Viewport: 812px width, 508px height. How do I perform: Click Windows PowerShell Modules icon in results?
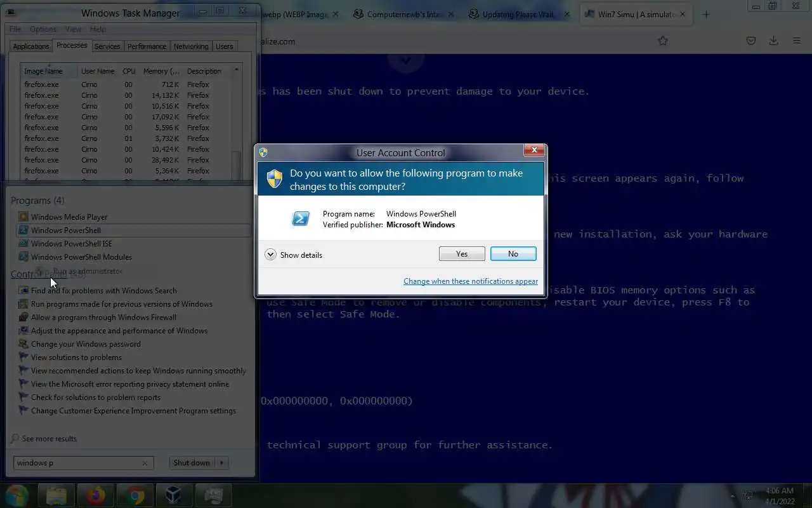[23, 257]
